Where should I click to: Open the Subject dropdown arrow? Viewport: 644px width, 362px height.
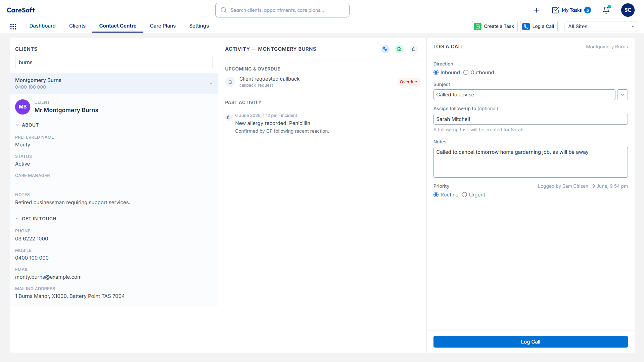pos(623,95)
